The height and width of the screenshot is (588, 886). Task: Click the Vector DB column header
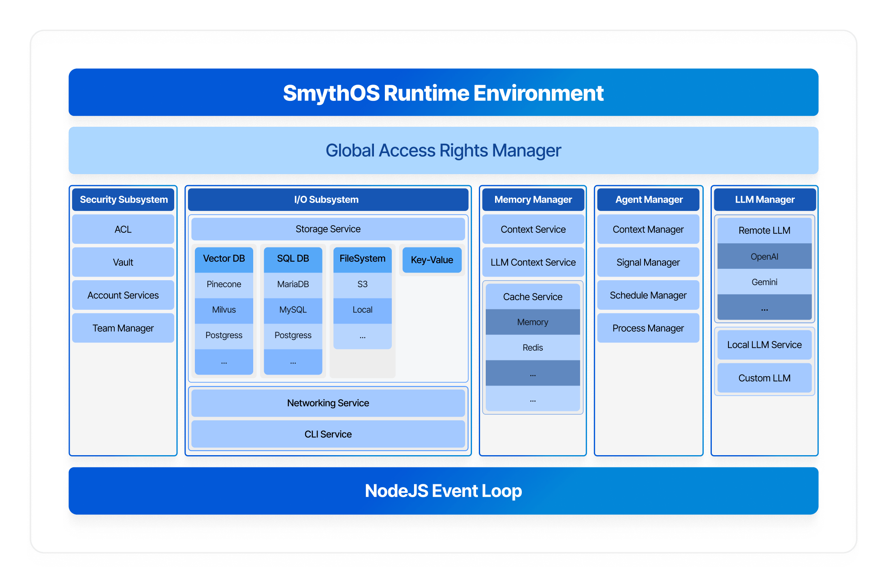click(x=224, y=260)
